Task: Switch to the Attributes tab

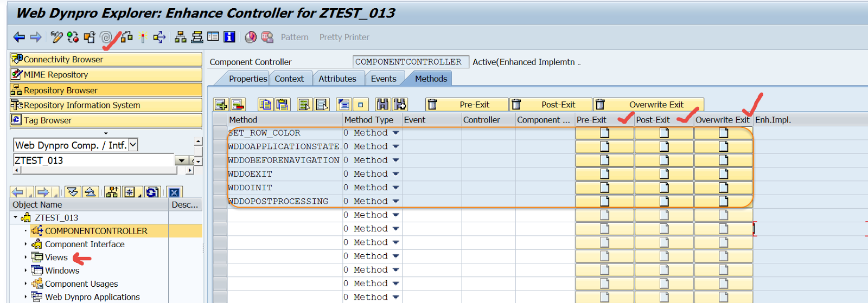Action: click(337, 79)
